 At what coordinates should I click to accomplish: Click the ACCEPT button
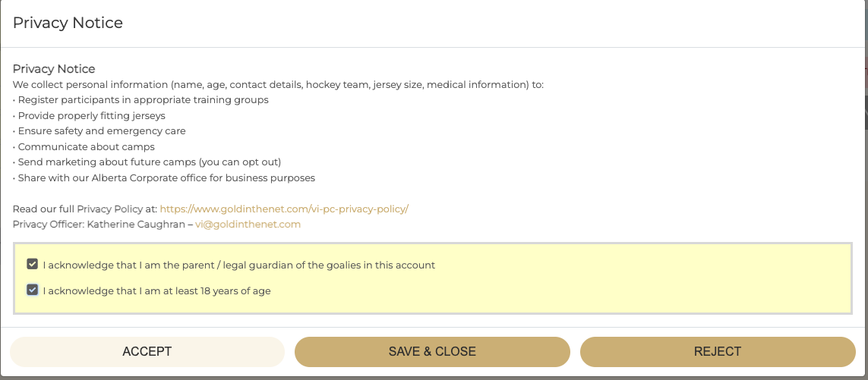click(147, 352)
